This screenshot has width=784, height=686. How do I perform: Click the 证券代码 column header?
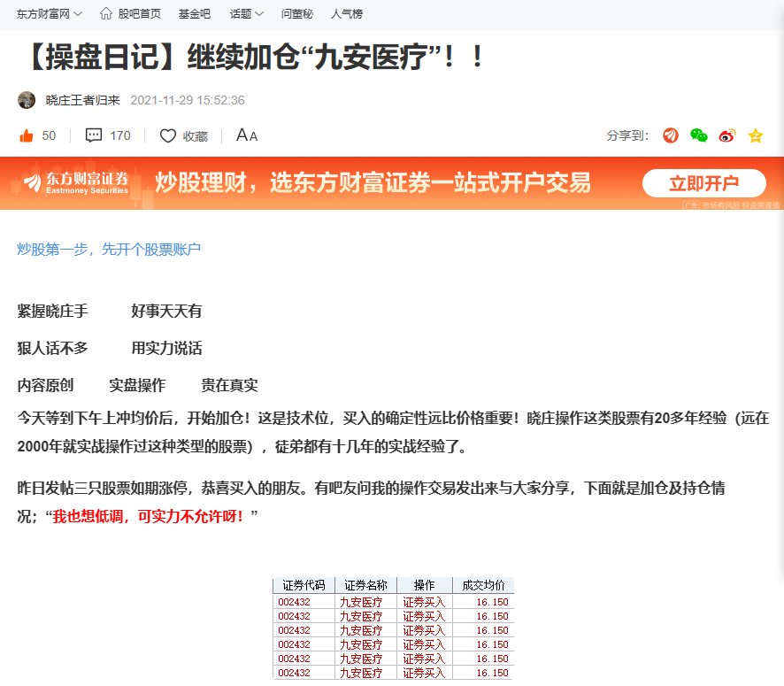tap(304, 585)
